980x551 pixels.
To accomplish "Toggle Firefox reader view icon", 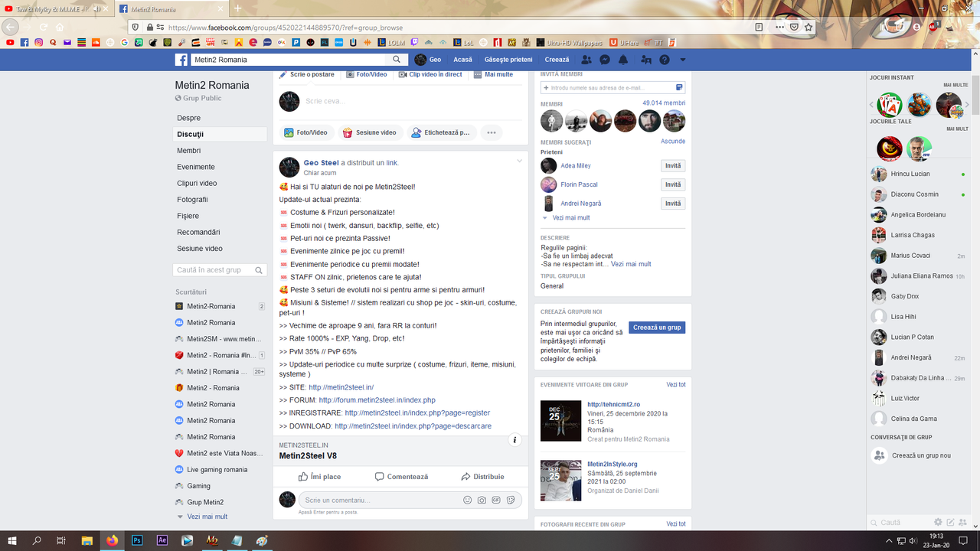I will (x=759, y=27).
